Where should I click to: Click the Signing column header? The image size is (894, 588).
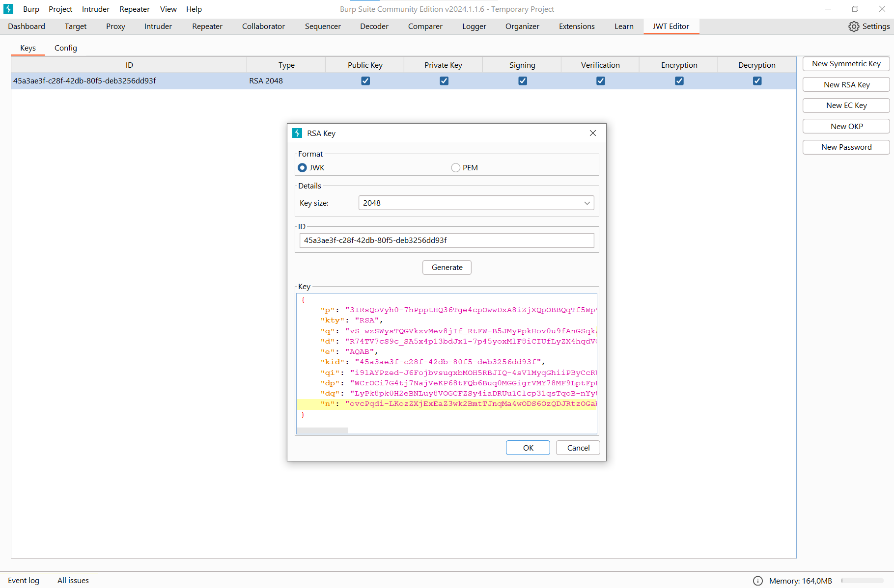tap(522, 65)
